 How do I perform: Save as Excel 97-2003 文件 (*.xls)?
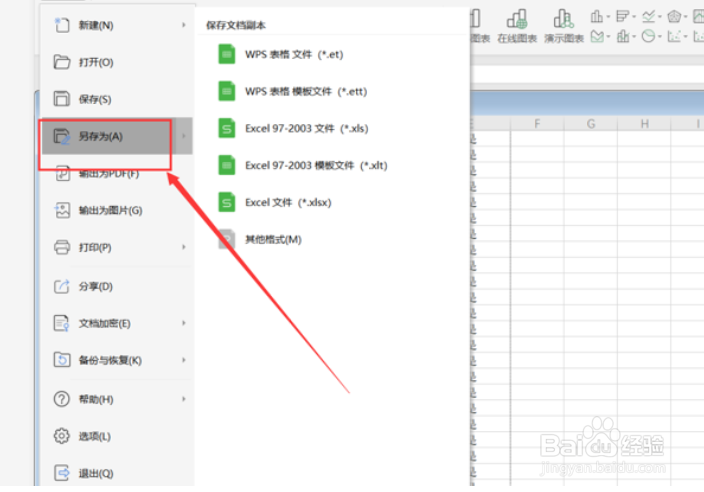(x=293, y=128)
